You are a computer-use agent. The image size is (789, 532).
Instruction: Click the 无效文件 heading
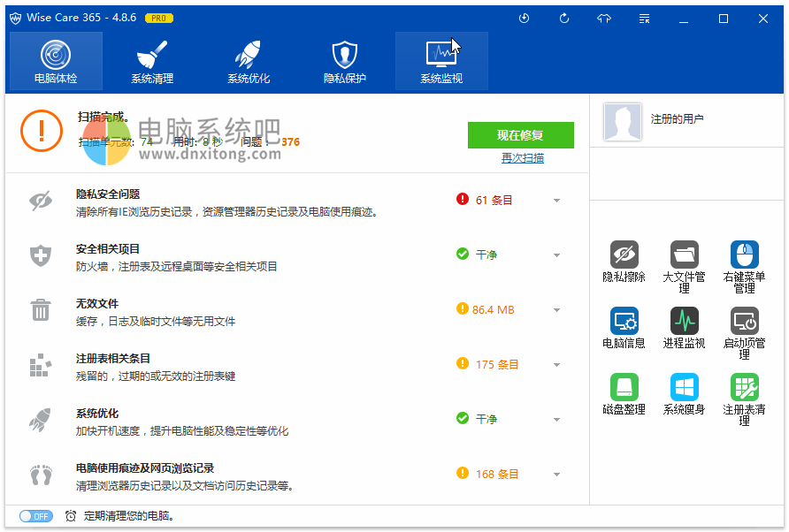click(x=97, y=304)
